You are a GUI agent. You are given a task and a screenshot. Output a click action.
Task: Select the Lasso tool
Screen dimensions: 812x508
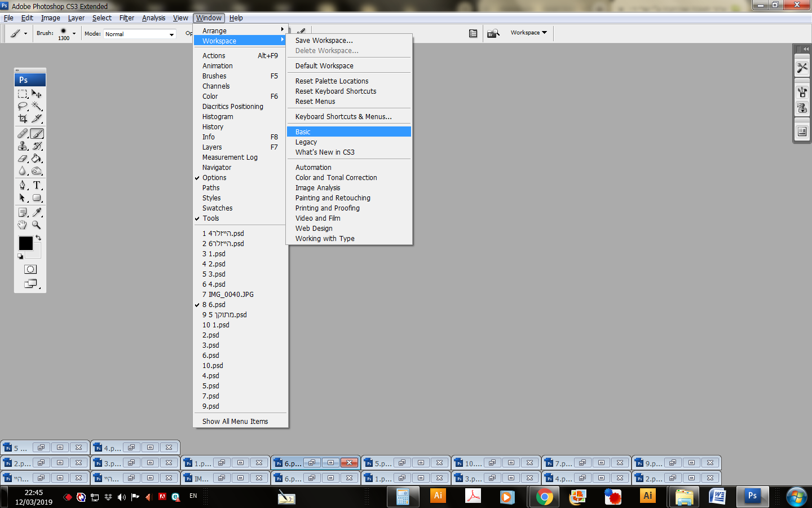(23, 106)
